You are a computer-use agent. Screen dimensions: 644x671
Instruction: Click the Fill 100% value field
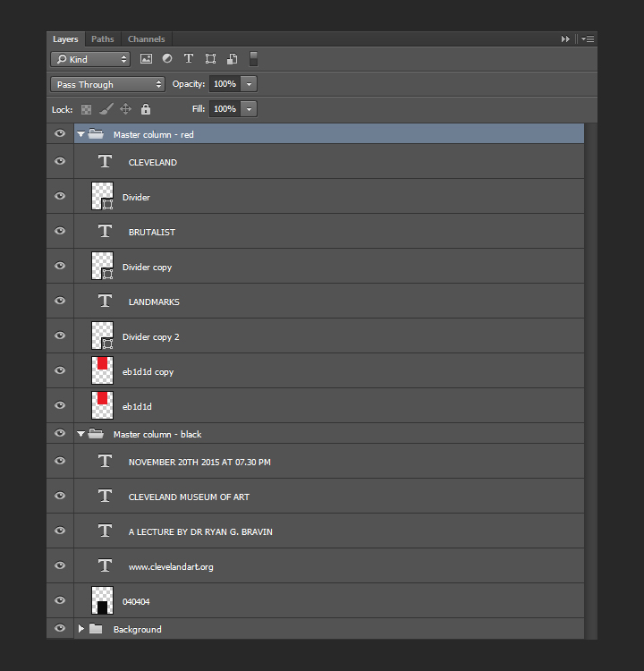(225, 109)
